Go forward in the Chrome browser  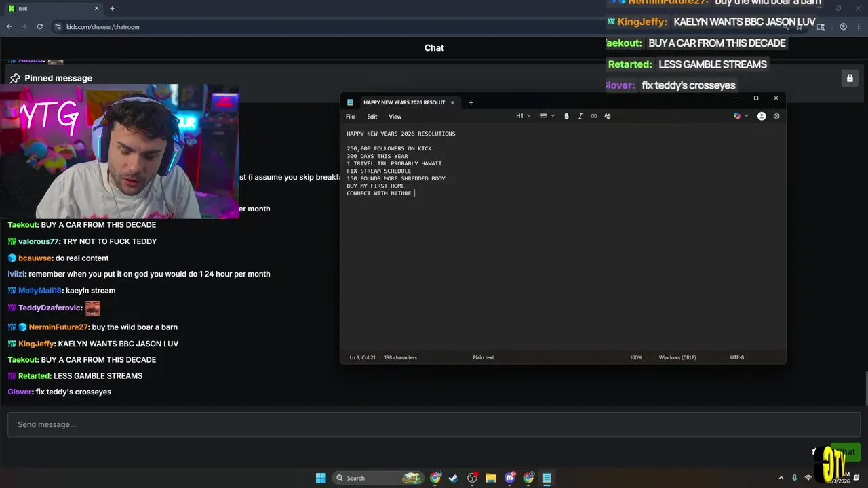[x=24, y=27]
